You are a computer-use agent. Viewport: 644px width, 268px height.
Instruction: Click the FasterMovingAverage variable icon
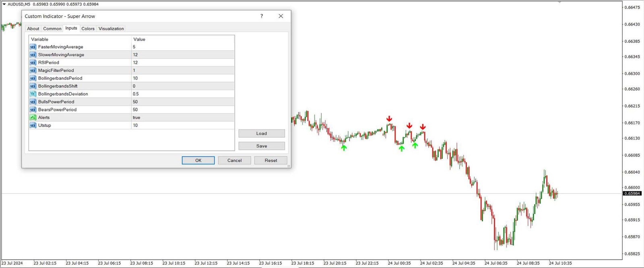(x=33, y=47)
